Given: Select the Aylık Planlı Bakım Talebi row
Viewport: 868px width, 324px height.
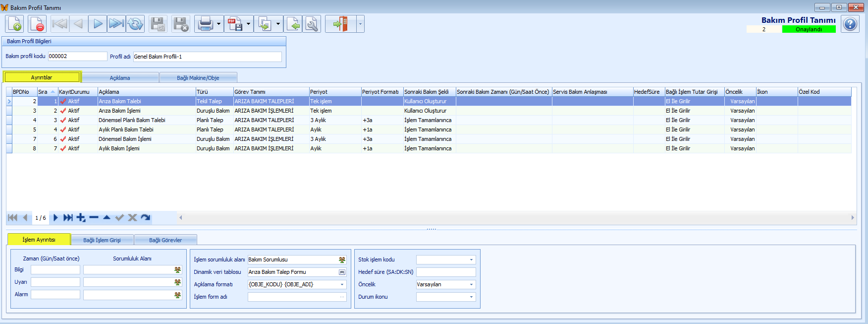Looking at the screenshot, I should [x=126, y=130].
